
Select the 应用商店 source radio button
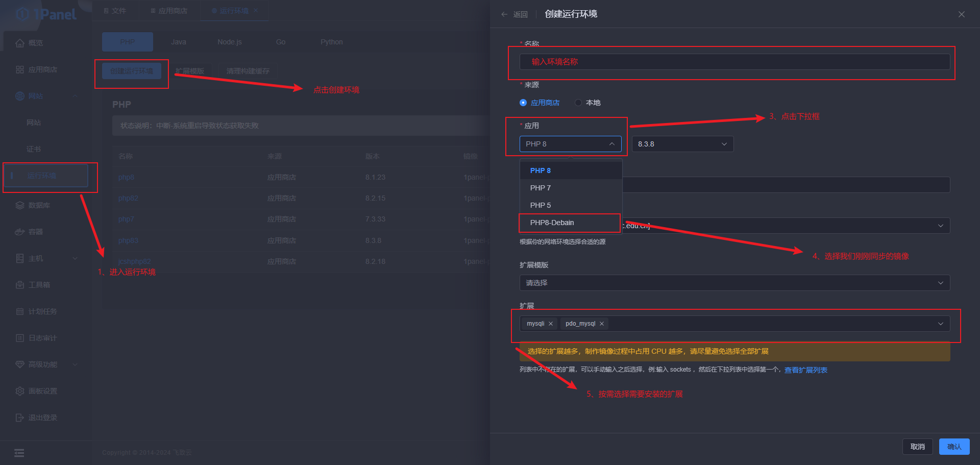click(523, 103)
